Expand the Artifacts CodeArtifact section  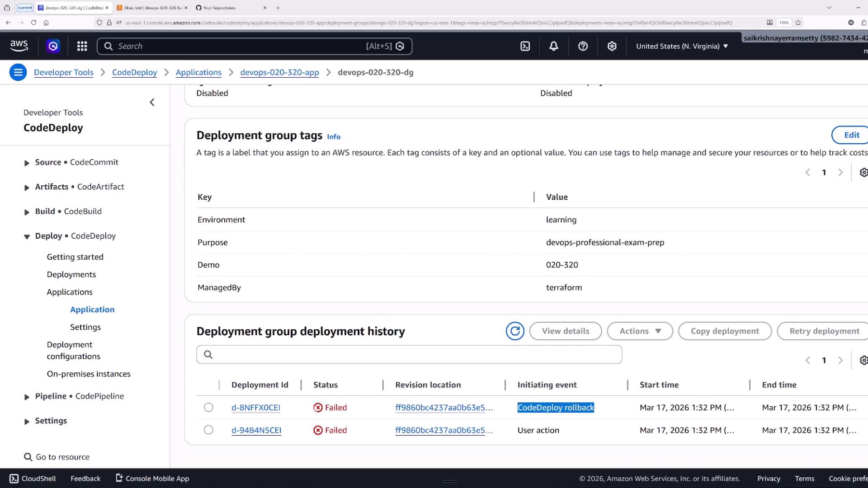[27, 188]
